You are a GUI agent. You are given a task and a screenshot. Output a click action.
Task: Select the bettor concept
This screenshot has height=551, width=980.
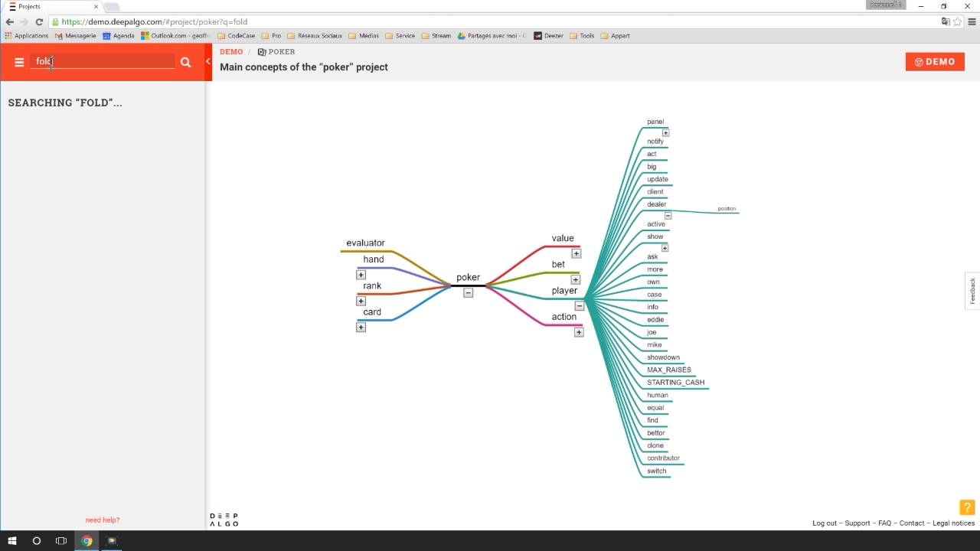656,433
